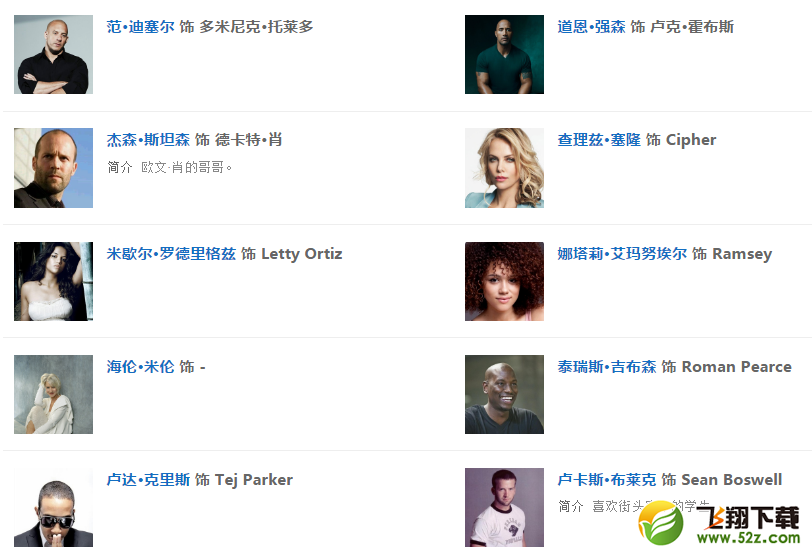Open 范·迪塞尔 actor link
812x557 pixels.
[140, 26]
